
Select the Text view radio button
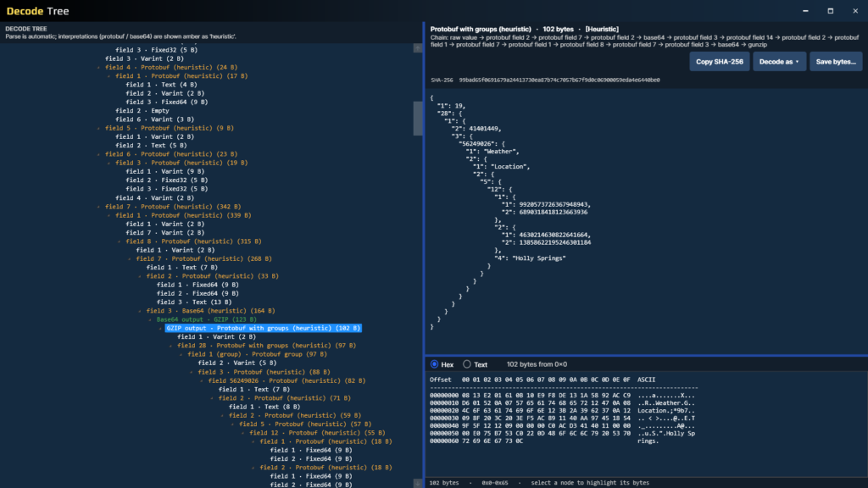tap(467, 364)
